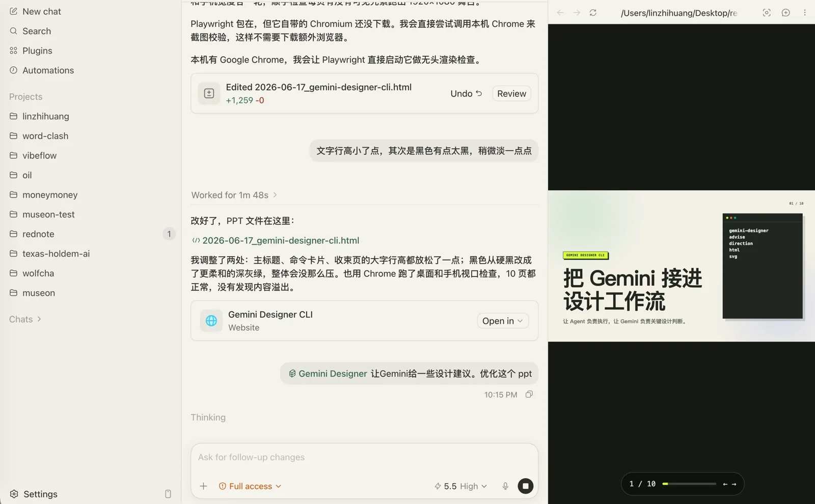Image resolution: width=815 pixels, height=504 pixels.
Task: Open the wolfcha project
Action: (x=38, y=273)
